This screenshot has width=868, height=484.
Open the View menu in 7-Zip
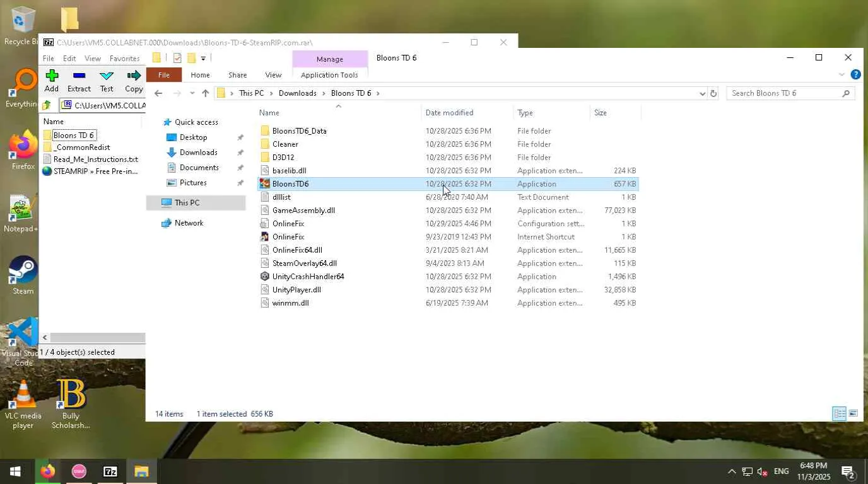point(93,58)
